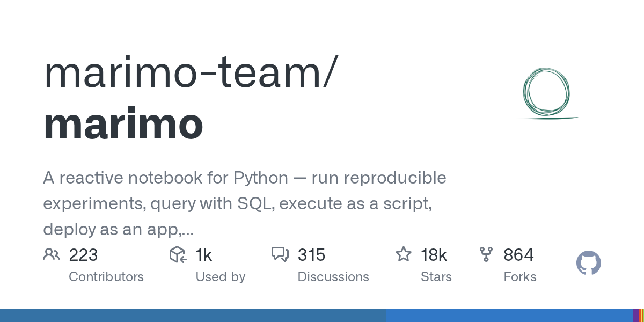644x322 pixels.
Task: Click the Stars star icon
Action: 404,254
